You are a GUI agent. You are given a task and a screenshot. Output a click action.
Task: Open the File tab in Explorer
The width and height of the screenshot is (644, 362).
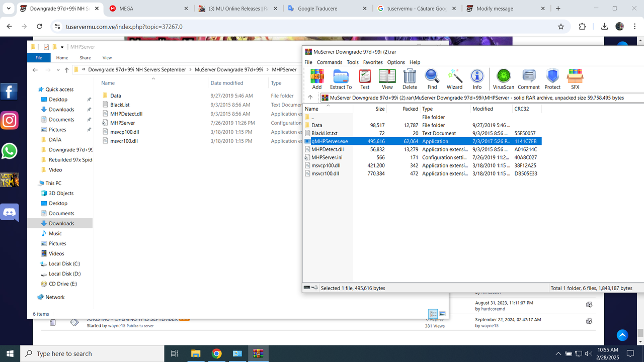tap(39, 58)
